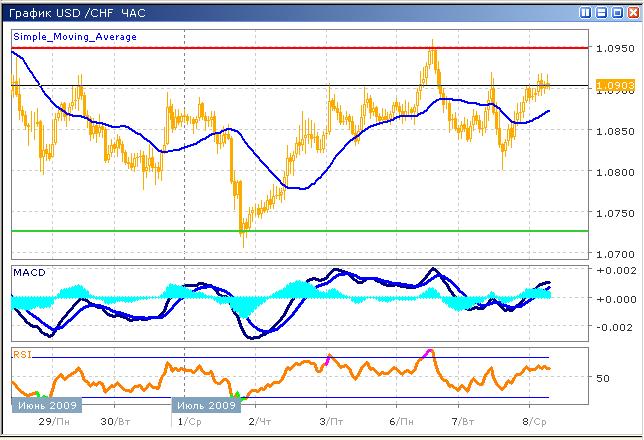Click the MACD panel label
This screenshot has height=440, width=644.
29,272
